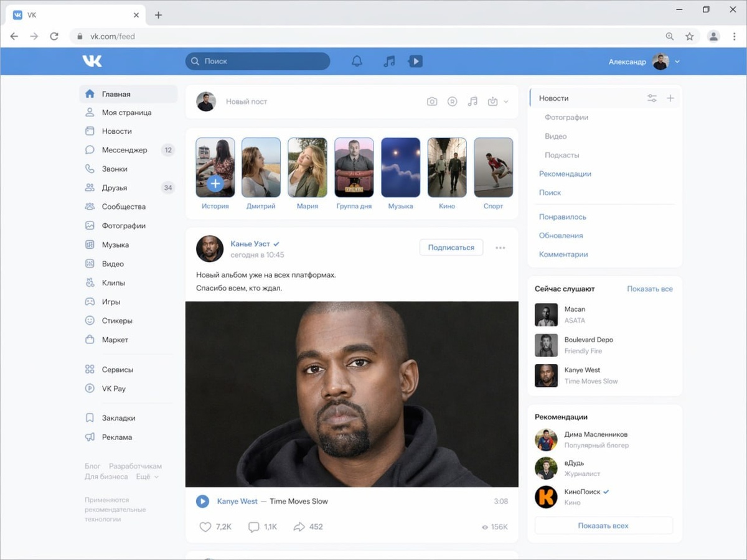Open Звонки calls in sidebar
This screenshot has width=747, height=560.
(x=128, y=169)
